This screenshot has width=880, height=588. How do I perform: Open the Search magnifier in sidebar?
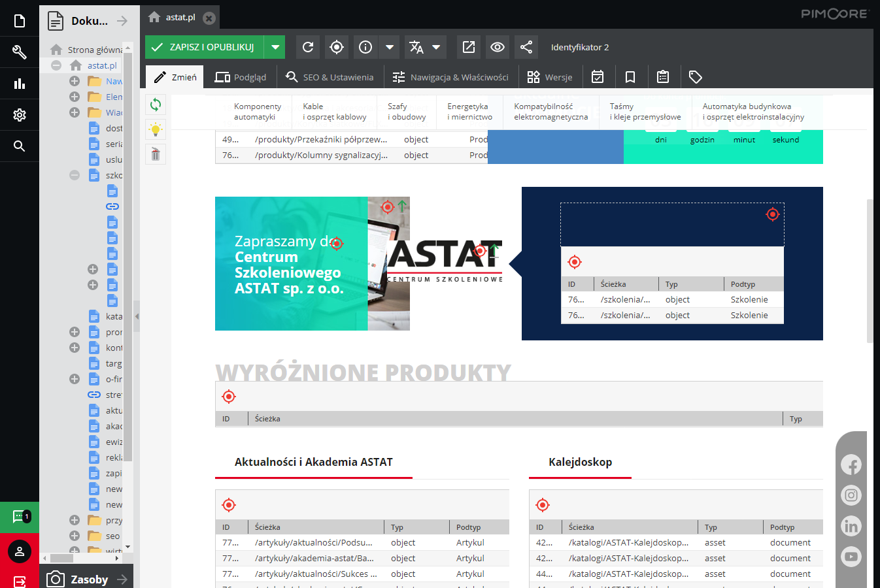click(20, 146)
